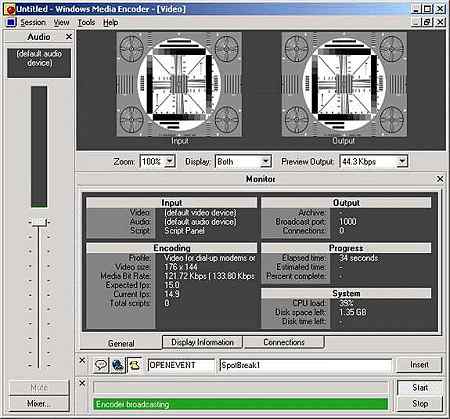Image resolution: width=450 pixels, height=419 pixels.
Task: Click the audio level meter bar
Action: tap(39, 147)
